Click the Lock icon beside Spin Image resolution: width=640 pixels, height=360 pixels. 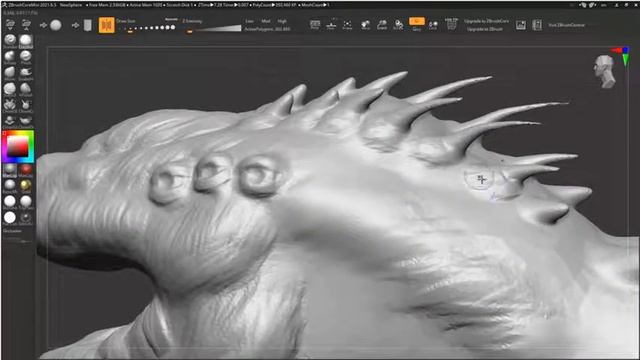click(x=433, y=25)
